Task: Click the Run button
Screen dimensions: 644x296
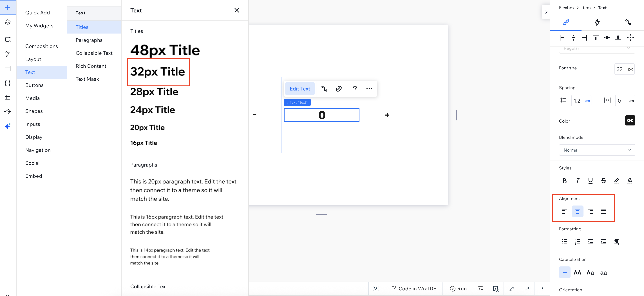Action: tap(458, 288)
